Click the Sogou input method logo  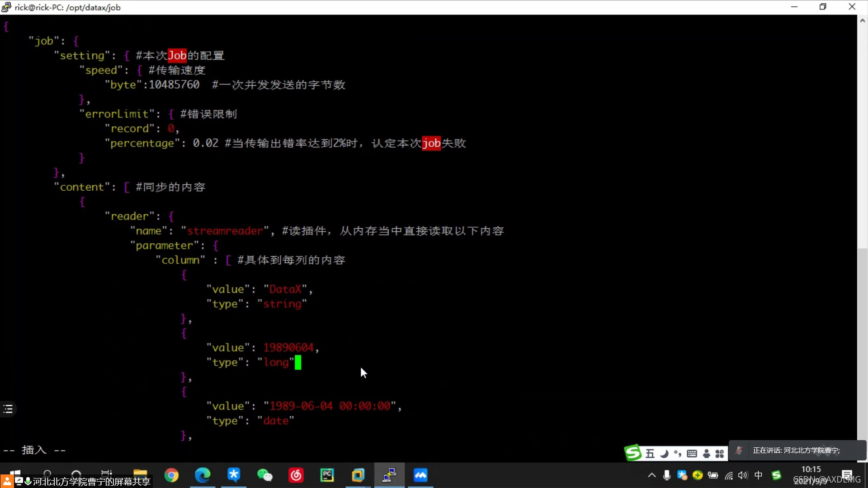pos(633,453)
